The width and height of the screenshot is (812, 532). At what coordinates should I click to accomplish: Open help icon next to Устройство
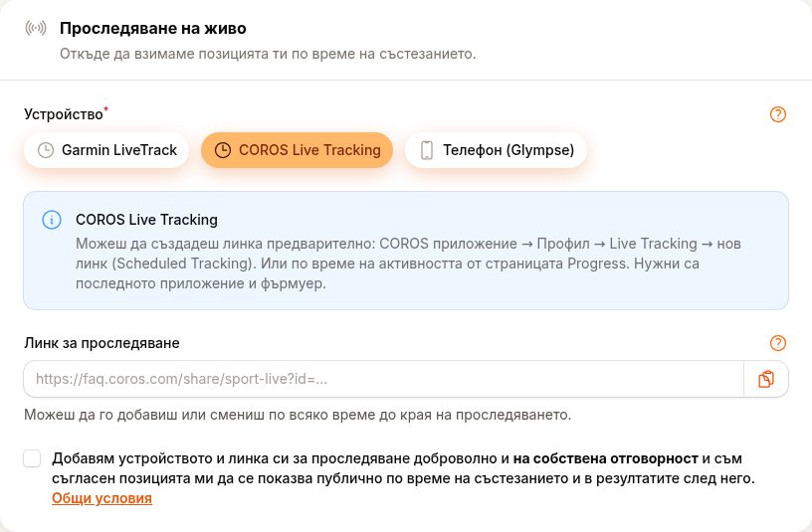(x=778, y=114)
